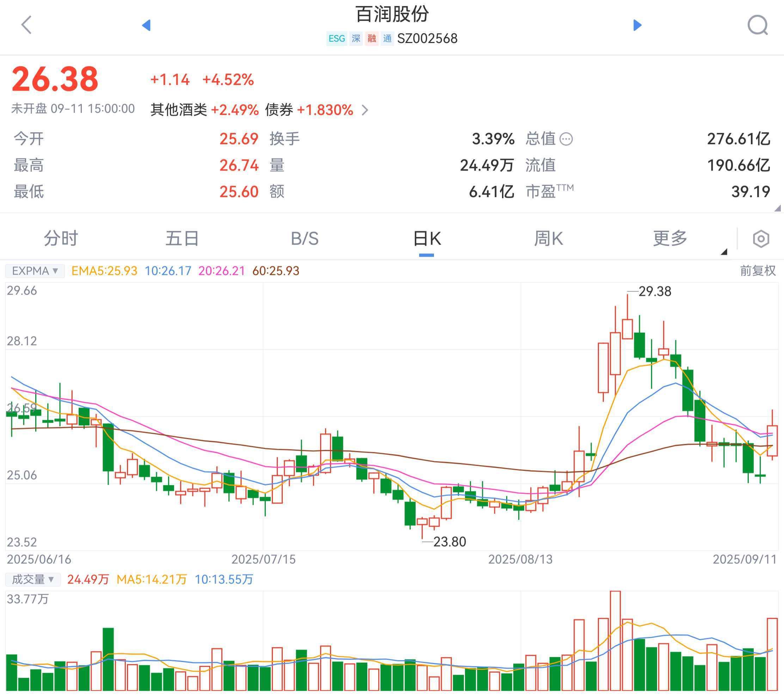Open chart settings hexagon icon
This screenshot has width=784, height=698.
click(761, 239)
